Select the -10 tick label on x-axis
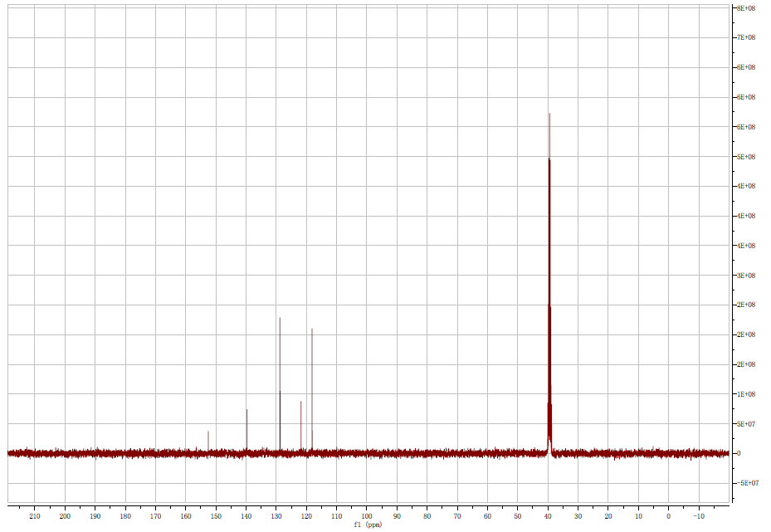Image resolution: width=771 pixels, height=532 pixels. tap(698, 516)
